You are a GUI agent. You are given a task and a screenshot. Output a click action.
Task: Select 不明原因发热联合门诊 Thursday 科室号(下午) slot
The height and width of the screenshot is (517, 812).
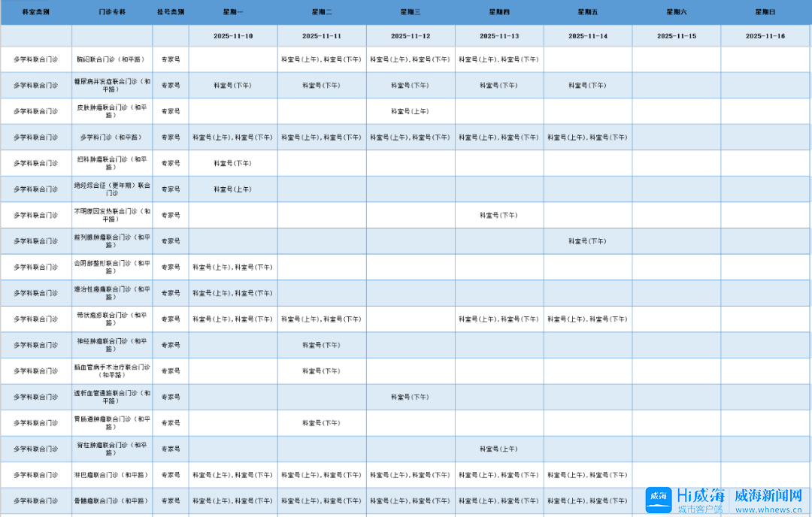point(498,215)
